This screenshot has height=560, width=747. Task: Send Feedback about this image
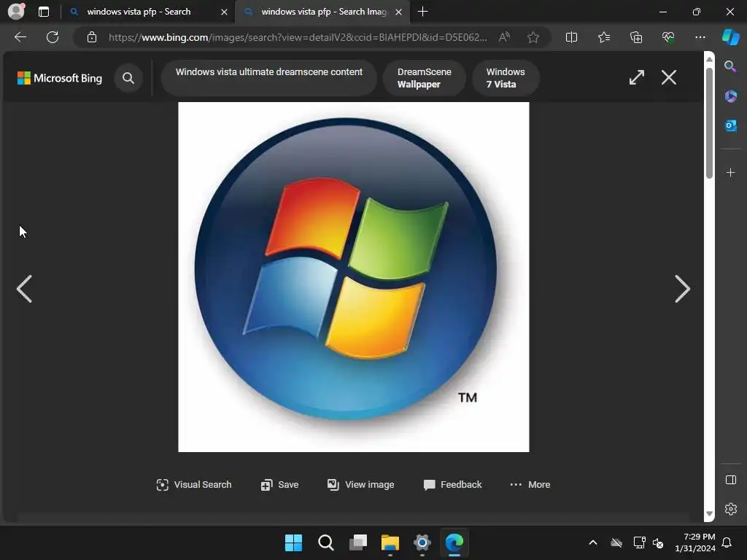(x=452, y=485)
